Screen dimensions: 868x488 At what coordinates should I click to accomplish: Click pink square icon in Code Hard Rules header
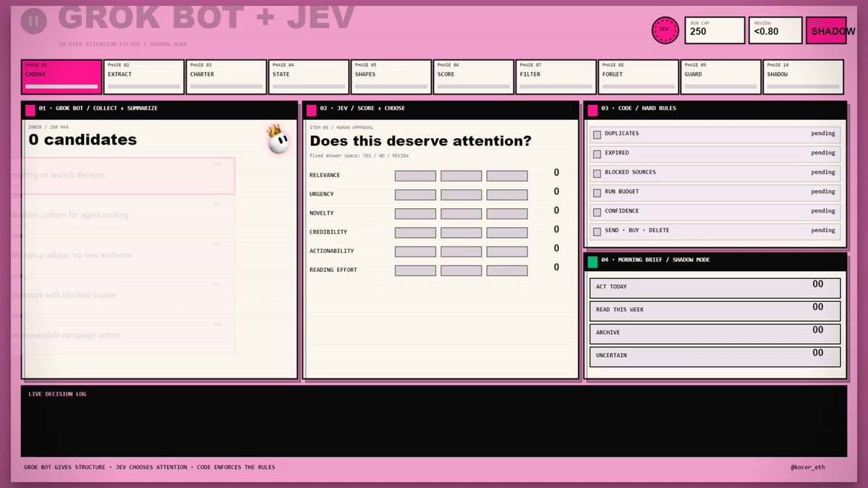(592, 110)
